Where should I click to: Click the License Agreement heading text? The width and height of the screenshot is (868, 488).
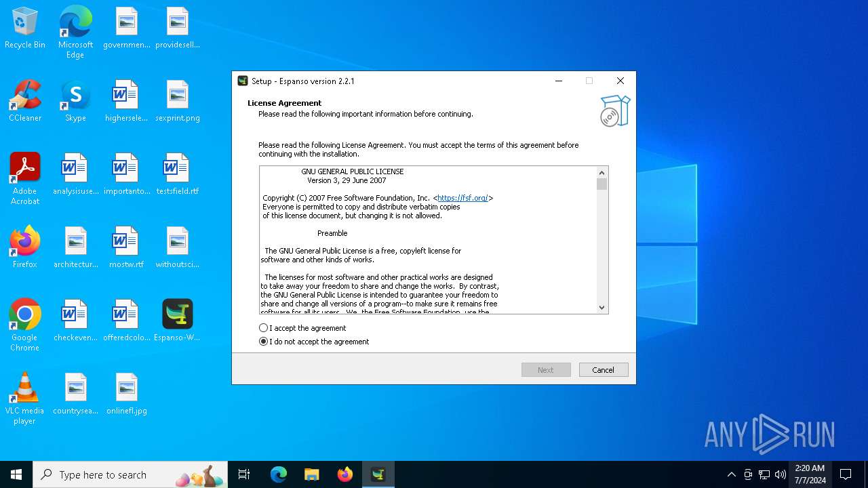point(284,103)
